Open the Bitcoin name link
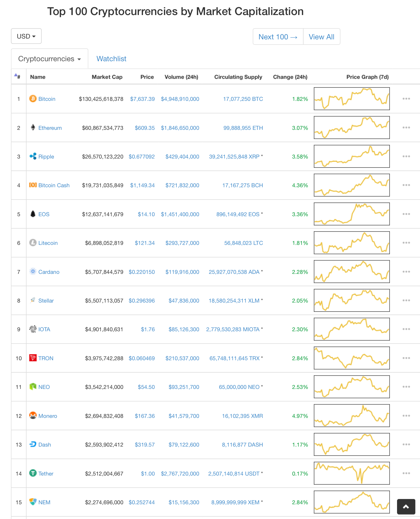420x519 pixels. pos(47,99)
